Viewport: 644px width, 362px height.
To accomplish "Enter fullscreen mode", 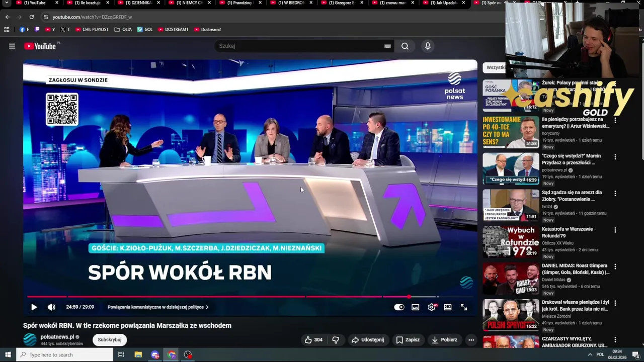I will pos(464,307).
